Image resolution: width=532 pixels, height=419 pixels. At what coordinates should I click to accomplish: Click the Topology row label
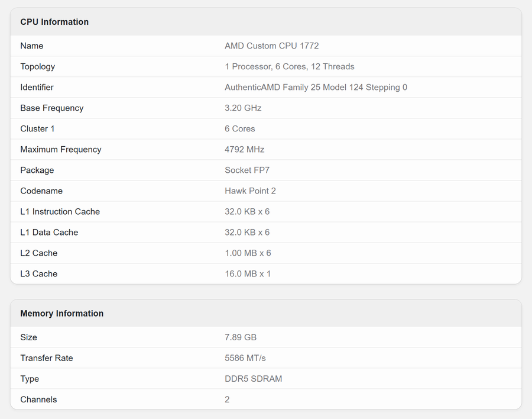point(38,67)
